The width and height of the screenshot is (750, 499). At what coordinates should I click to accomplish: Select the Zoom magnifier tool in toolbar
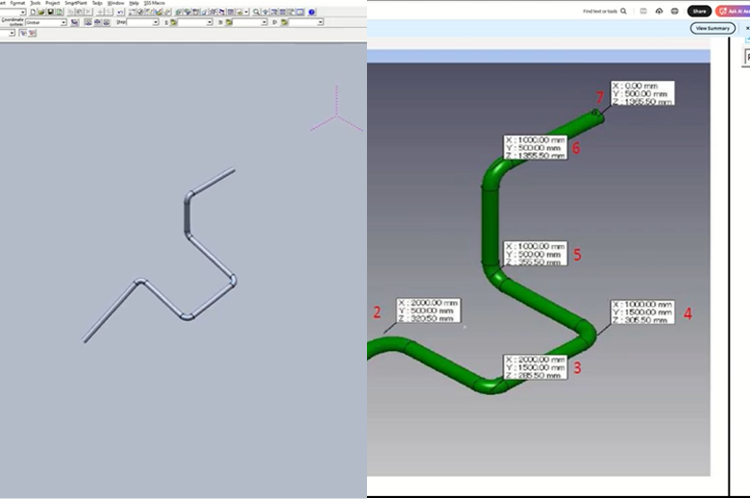(257, 12)
